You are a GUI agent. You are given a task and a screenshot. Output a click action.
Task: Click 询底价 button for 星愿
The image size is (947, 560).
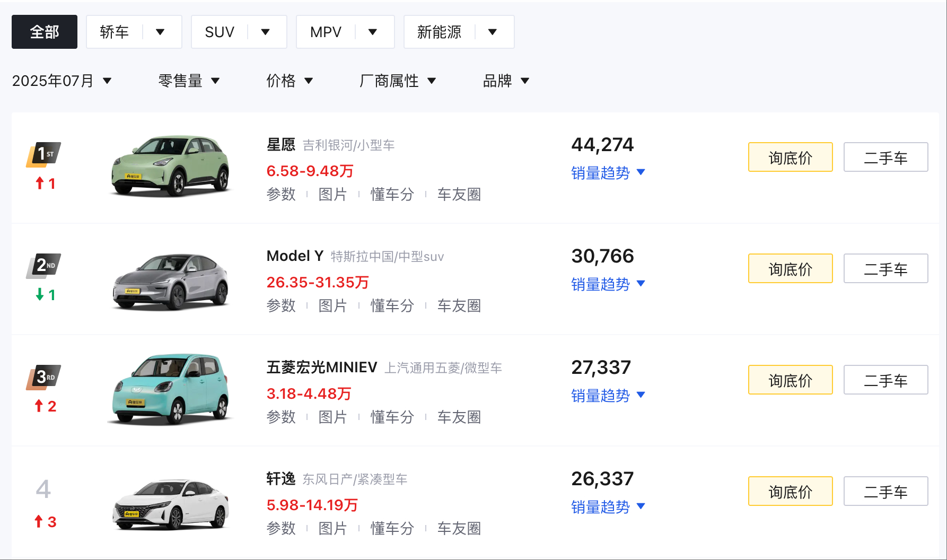point(791,157)
